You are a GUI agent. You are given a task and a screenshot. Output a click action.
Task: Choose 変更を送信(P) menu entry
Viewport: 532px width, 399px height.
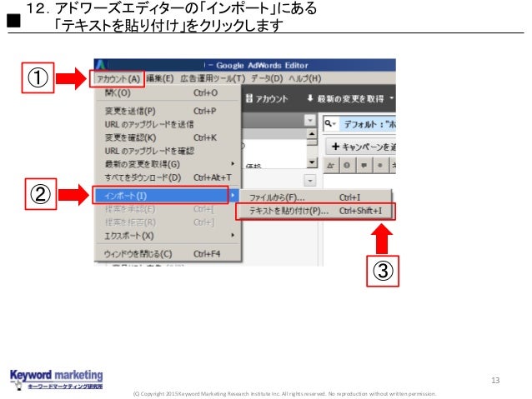(168, 111)
